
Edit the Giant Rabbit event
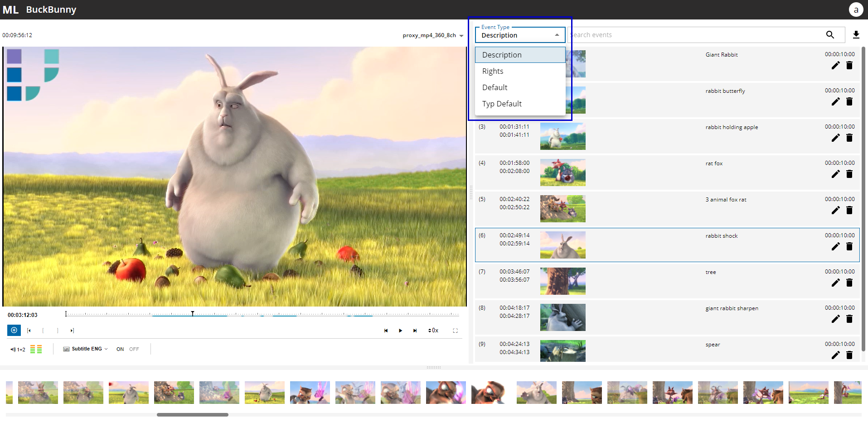click(x=835, y=65)
